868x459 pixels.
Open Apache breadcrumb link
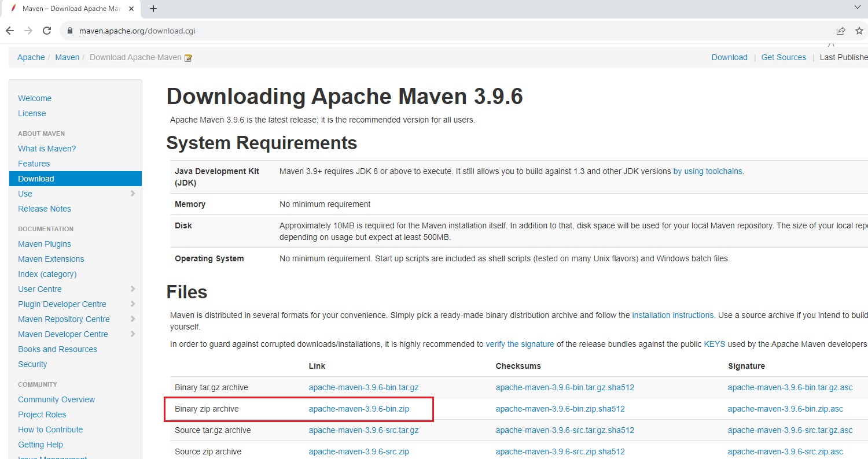point(31,57)
